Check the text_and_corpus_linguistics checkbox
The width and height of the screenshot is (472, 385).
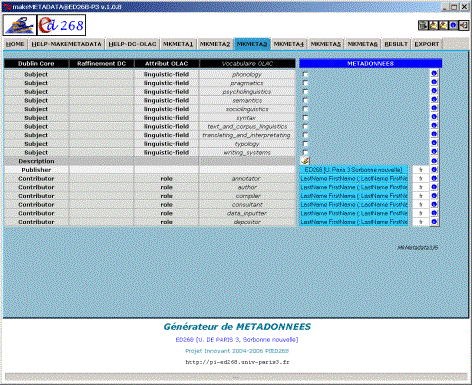point(305,126)
